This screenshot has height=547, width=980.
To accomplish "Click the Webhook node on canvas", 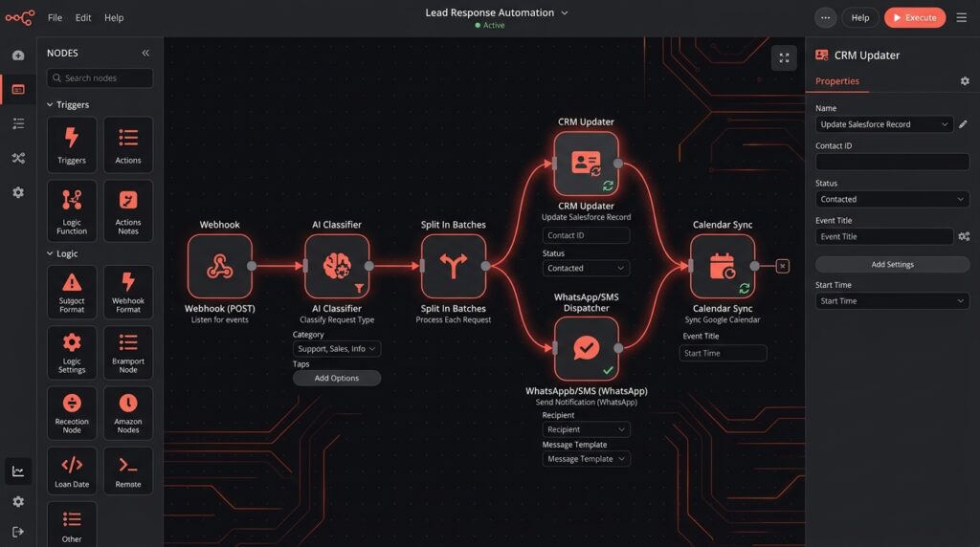I will [x=220, y=266].
